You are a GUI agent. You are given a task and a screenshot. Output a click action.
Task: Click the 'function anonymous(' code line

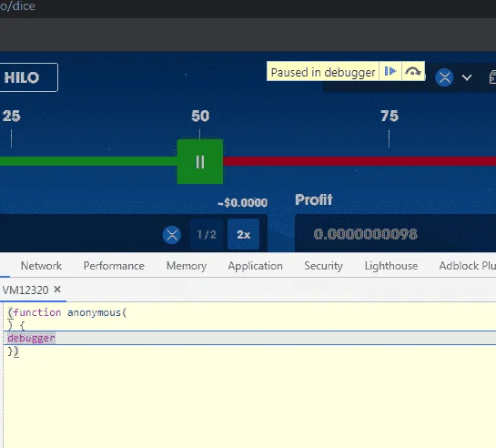(66, 312)
